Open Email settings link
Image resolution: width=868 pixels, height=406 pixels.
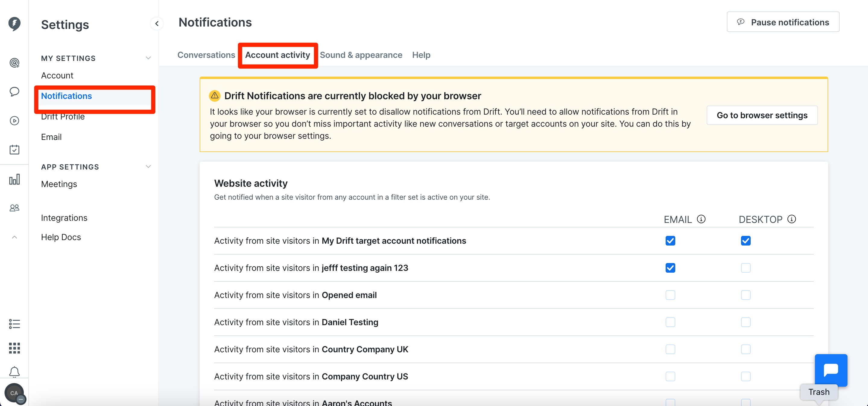click(51, 137)
